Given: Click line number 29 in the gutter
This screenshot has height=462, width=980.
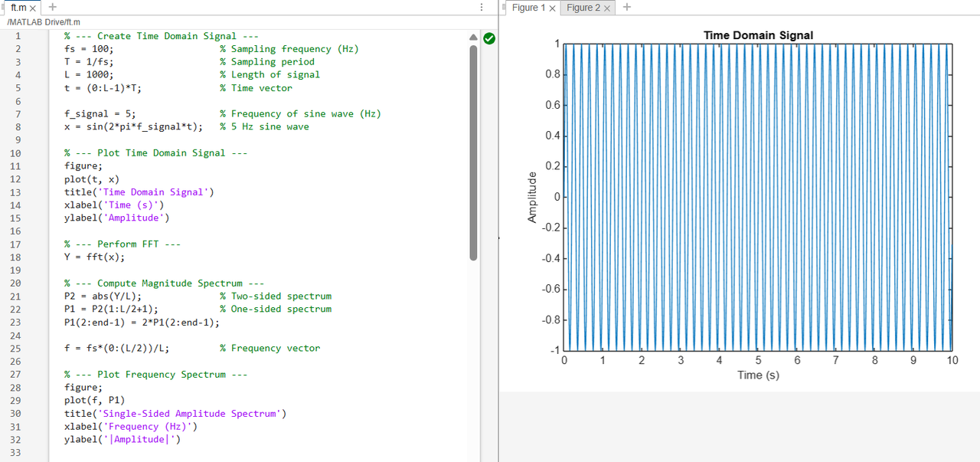Looking at the screenshot, I should [15, 400].
